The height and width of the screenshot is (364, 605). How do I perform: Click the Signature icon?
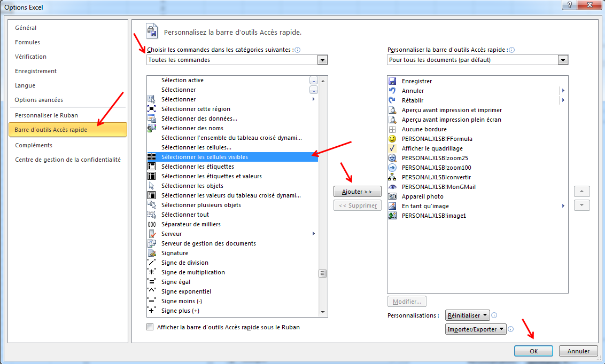(x=152, y=254)
